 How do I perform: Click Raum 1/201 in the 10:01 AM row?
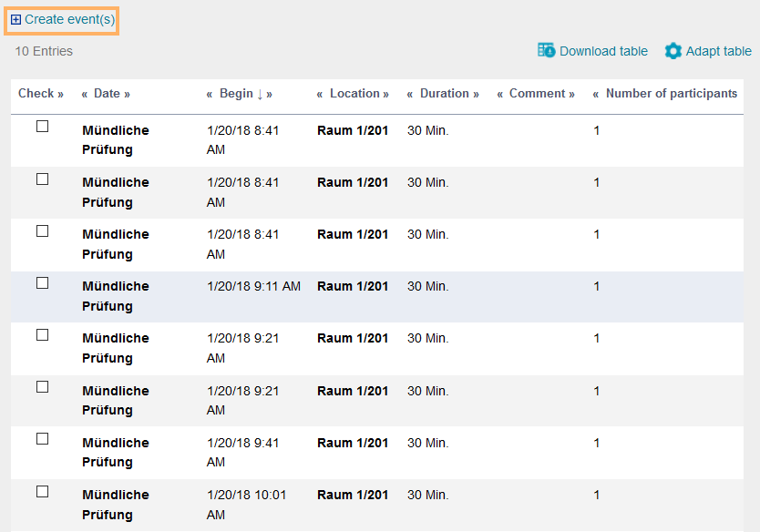(353, 495)
